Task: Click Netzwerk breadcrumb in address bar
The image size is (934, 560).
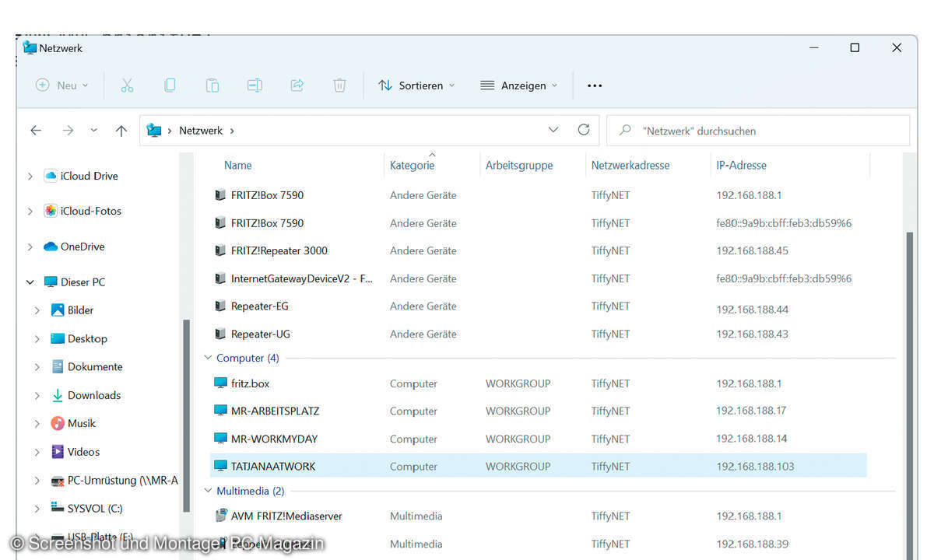Action: pos(201,131)
